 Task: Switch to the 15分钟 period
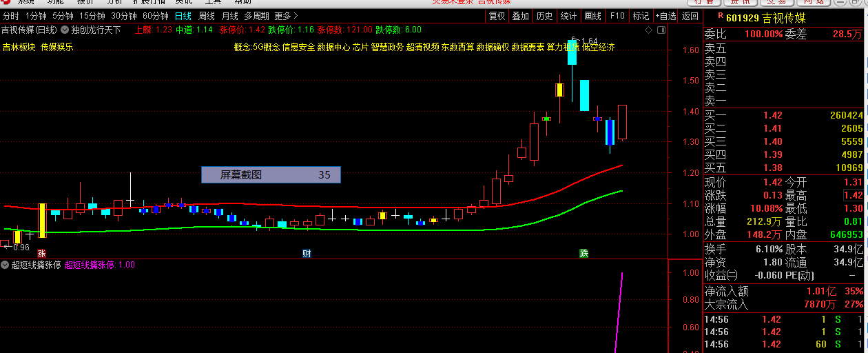pyautogui.click(x=92, y=16)
